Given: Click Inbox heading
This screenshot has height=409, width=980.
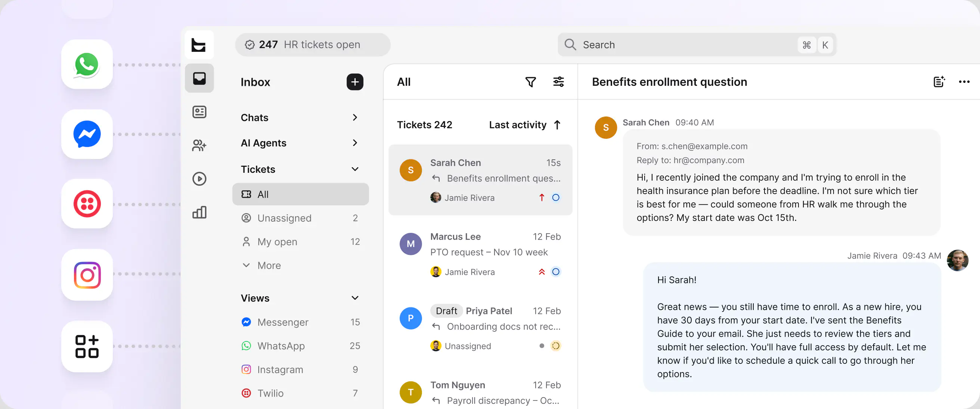Looking at the screenshot, I should pyautogui.click(x=255, y=82).
